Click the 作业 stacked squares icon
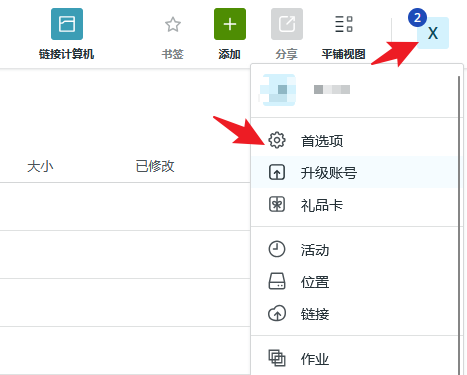Viewport: 467px width, 375px height. (277, 358)
